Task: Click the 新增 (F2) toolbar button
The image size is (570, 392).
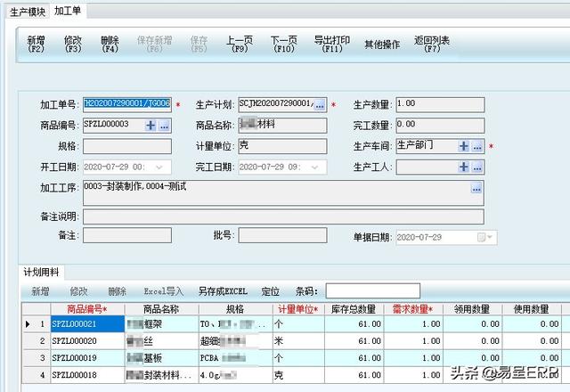Action: tap(36, 45)
